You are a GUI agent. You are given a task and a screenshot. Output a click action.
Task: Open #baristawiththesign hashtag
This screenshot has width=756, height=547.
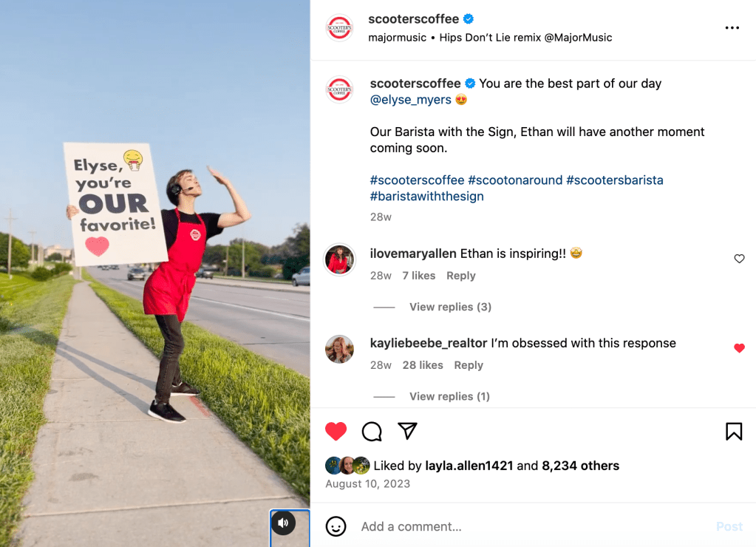point(426,197)
